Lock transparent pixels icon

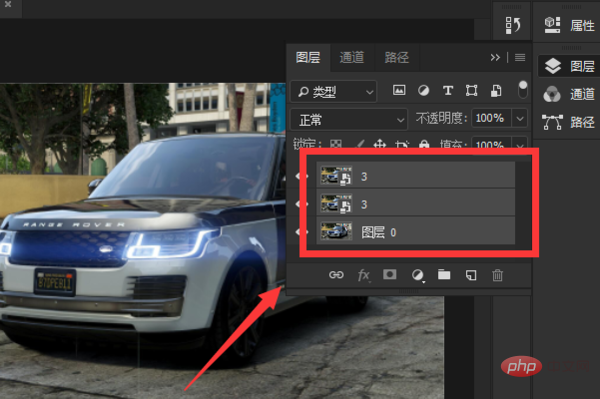[336, 144]
